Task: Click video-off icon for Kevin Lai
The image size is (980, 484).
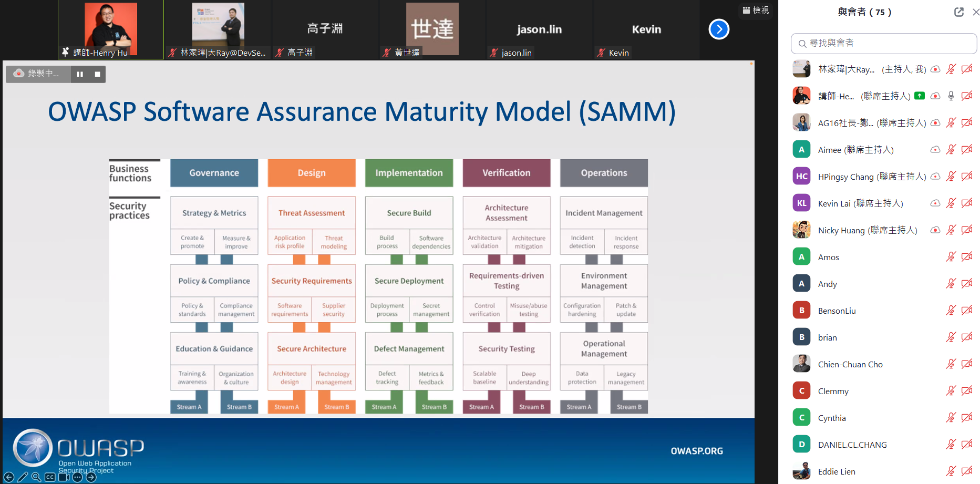Action: pyautogui.click(x=966, y=203)
